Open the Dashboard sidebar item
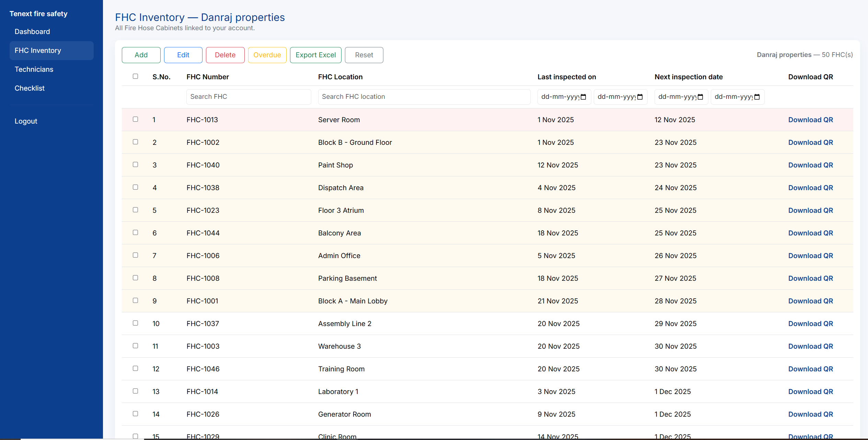Screen dimensions: 868x440 point(32,32)
